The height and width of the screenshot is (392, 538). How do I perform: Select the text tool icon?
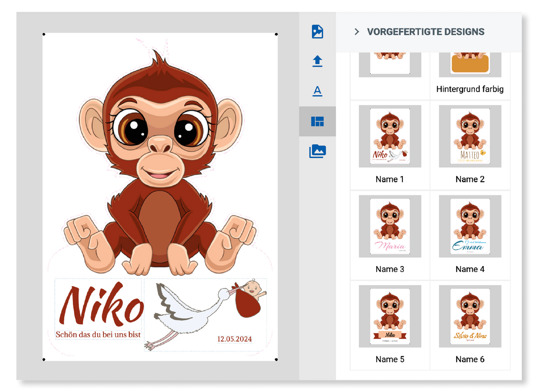317,91
